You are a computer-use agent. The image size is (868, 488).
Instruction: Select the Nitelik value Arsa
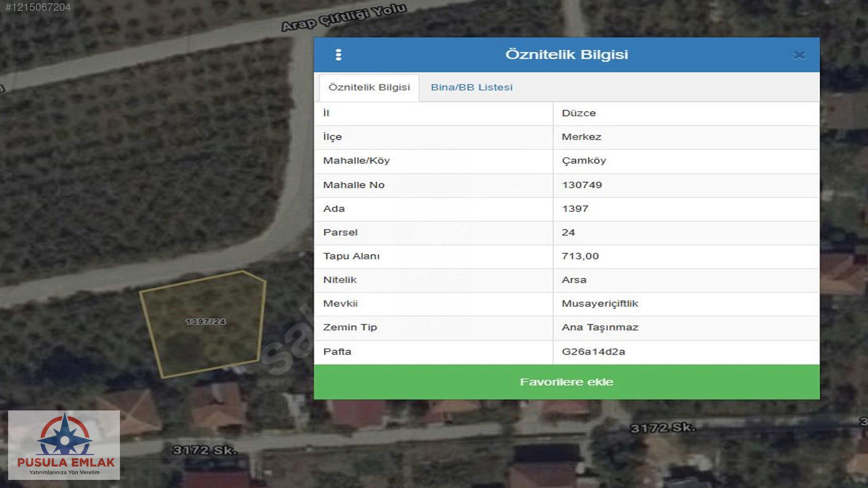point(574,280)
